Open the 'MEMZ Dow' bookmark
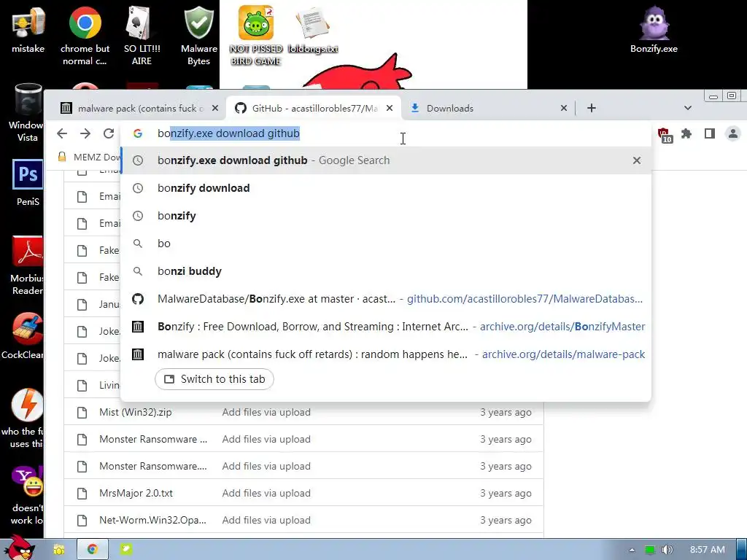The height and width of the screenshot is (560, 747). 89,157
